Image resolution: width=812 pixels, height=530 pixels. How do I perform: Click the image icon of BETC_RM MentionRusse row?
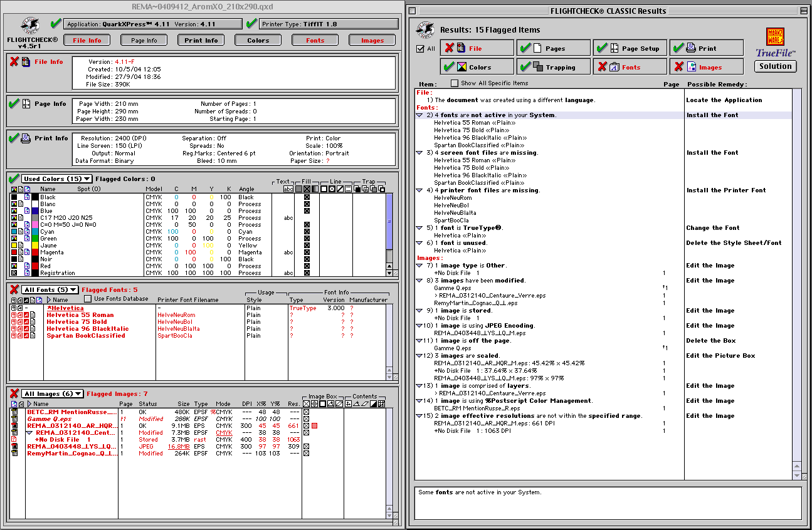[14, 412]
